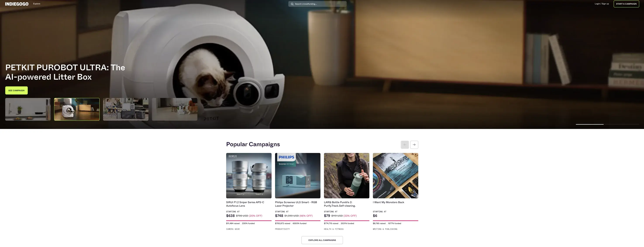Click the $79 price text
Viewport: 644px width, 247px height.
point(327,216)
